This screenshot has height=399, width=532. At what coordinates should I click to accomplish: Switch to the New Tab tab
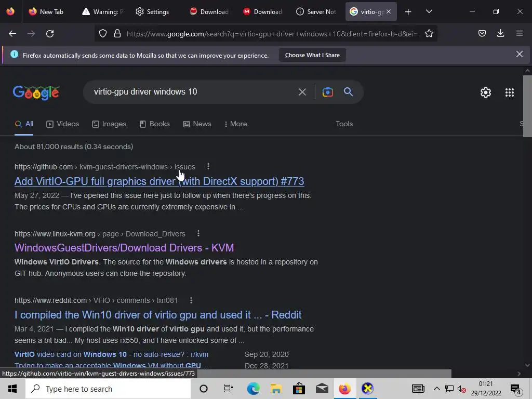(x=46, y=12)
